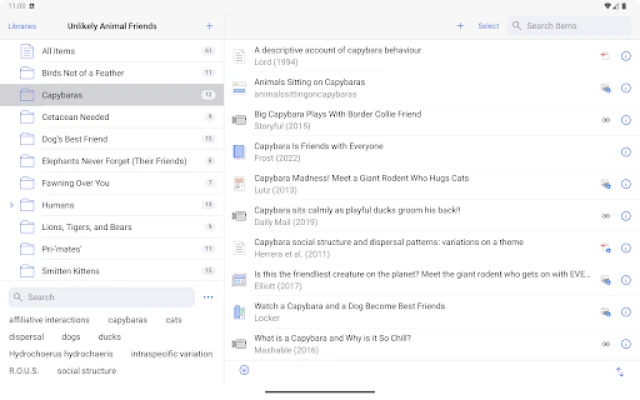Add a new item with the plus icon
The width and height of the screenshot is (640, 400).
(x=460, y=26)
